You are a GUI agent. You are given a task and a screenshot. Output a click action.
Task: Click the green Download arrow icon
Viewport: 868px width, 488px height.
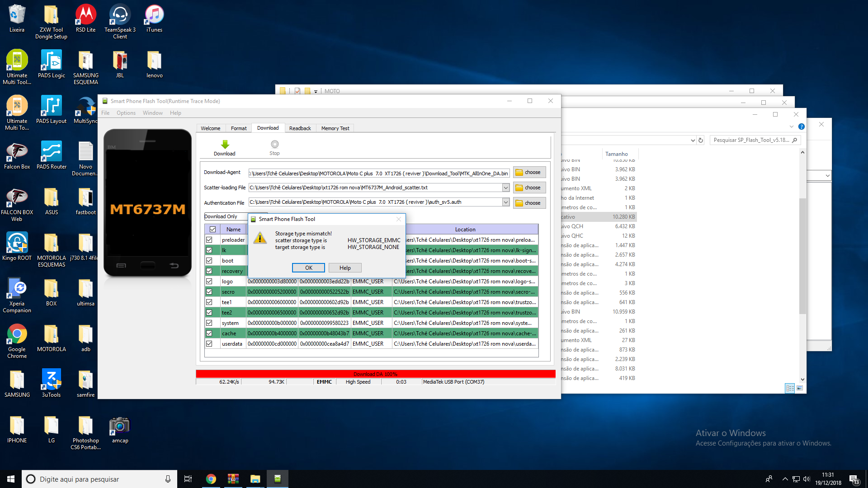coord(225,144)
